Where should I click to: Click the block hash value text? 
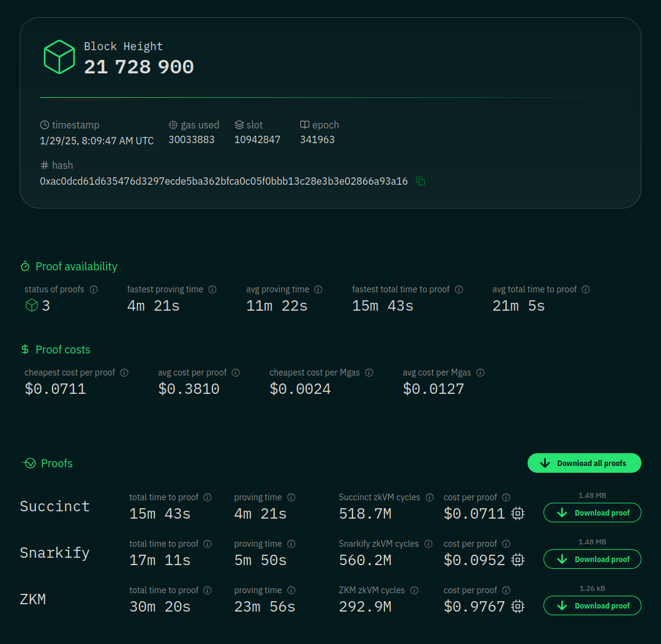pos(223,181)
